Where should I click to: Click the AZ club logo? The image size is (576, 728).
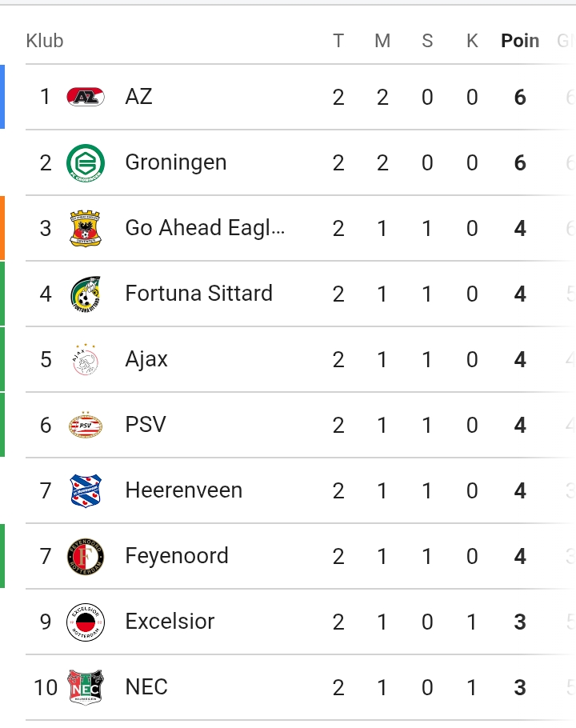click(86, 97)
